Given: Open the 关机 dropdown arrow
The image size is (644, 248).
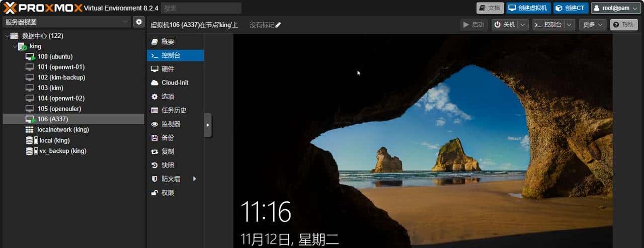Looking at the screenshot, I should [523, 25].
